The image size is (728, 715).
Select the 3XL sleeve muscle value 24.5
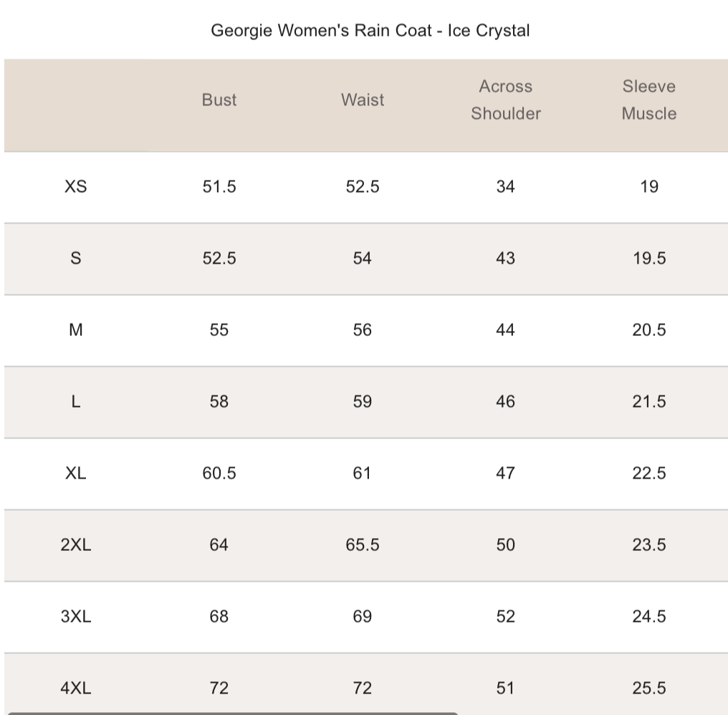click(x=648, y=617)
